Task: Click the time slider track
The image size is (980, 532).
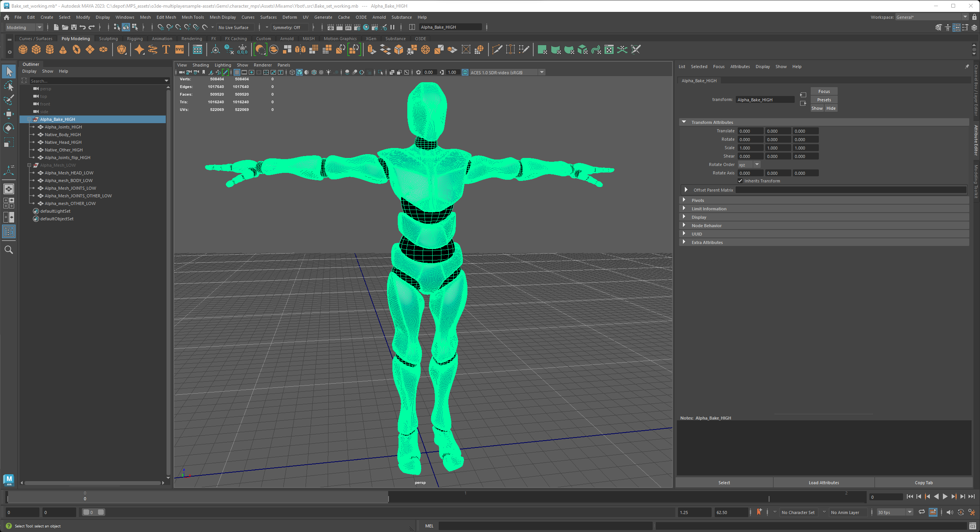Action: tap(436, 497)
